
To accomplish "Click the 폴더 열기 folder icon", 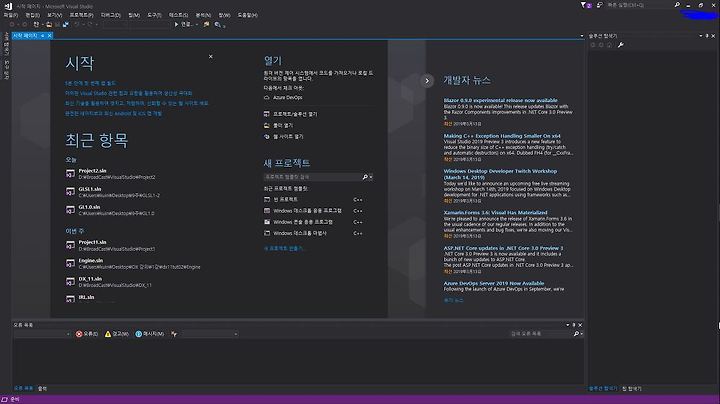I will (267, 125).
